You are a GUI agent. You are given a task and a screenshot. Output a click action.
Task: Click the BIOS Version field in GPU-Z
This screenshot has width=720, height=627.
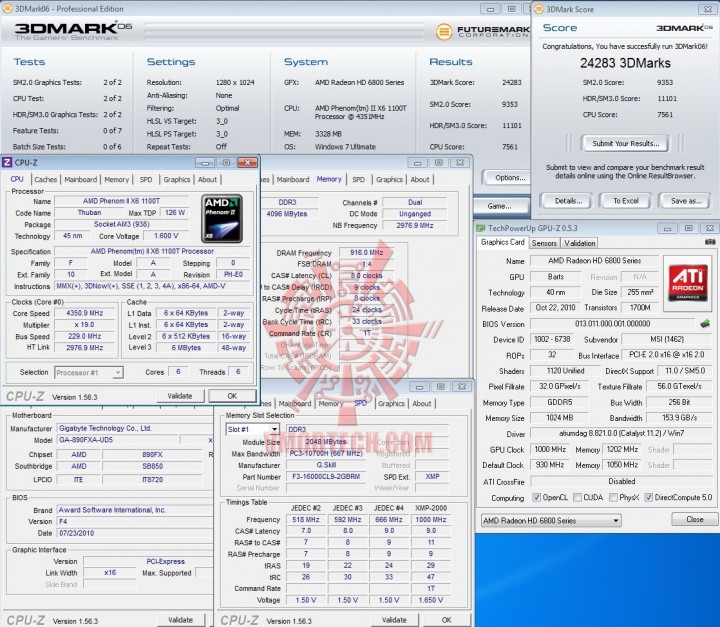click(613, 324)
